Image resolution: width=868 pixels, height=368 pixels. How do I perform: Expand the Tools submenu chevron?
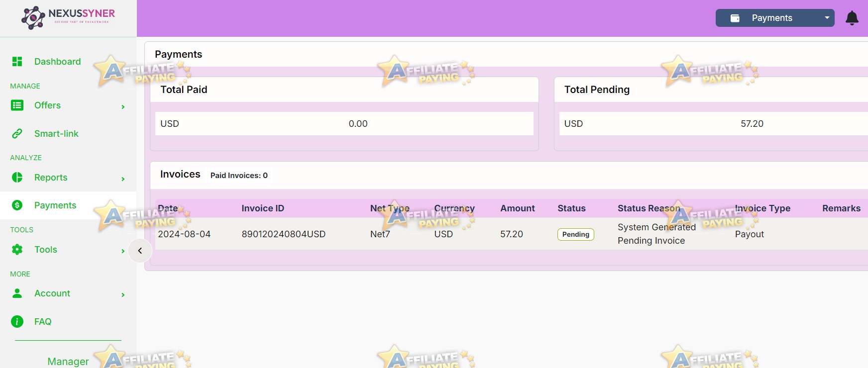pyautogui.click(x=123, y=251)
